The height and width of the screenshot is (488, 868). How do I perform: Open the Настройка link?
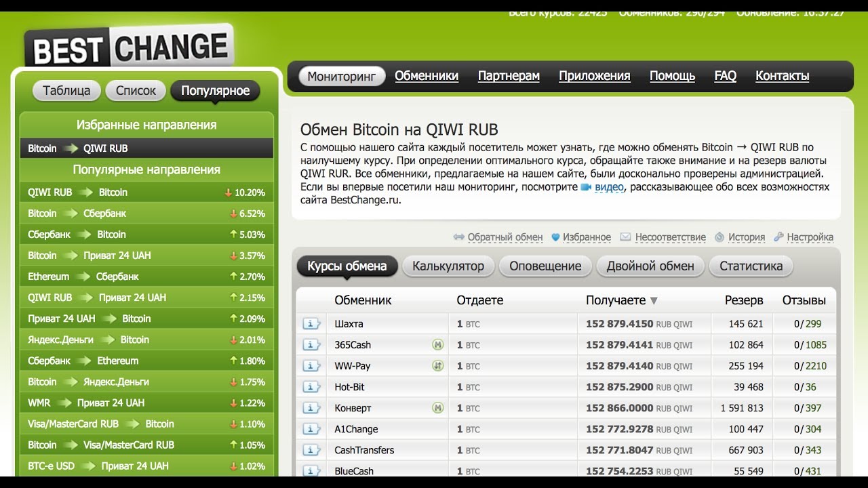810,237
